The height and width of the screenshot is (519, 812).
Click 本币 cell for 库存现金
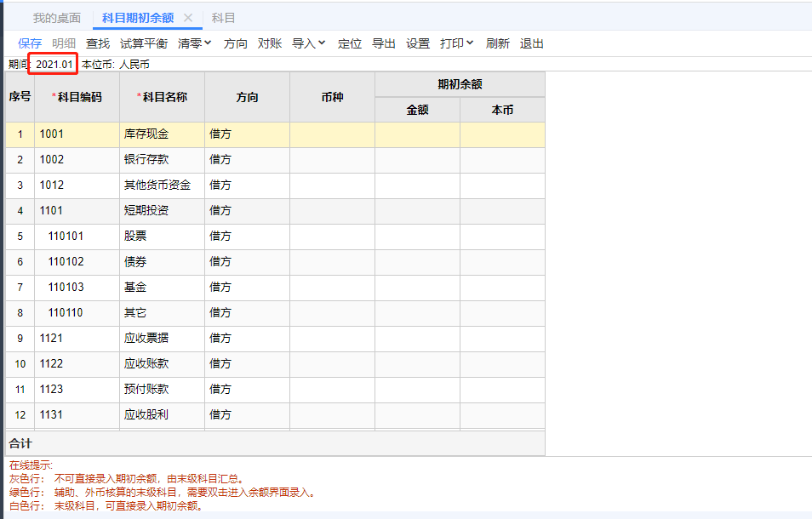tap(502, 134)
